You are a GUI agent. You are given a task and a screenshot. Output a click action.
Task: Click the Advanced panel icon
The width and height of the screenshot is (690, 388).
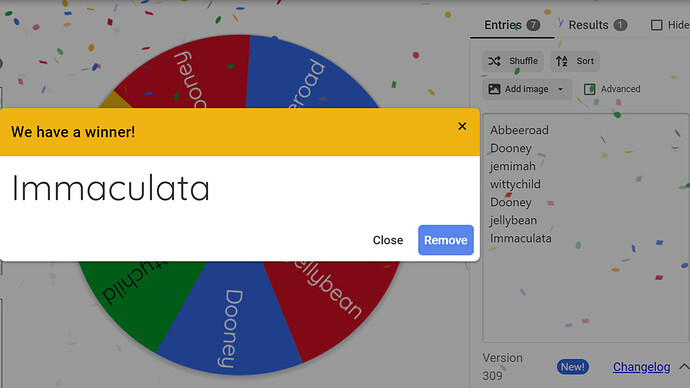click(589, 89)
